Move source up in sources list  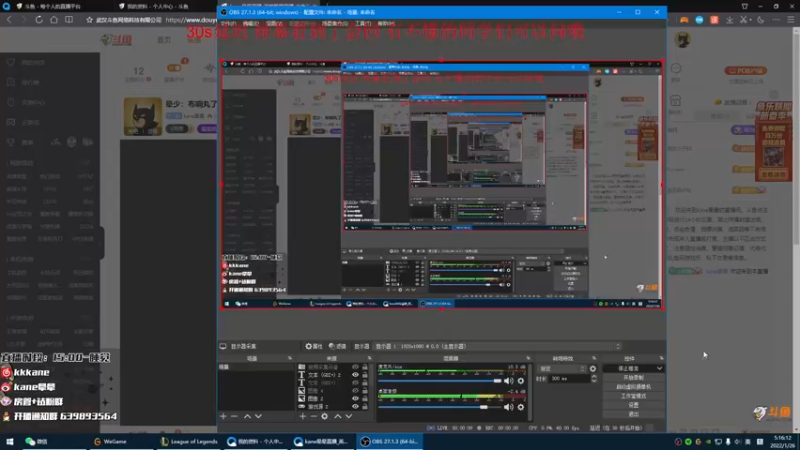[x=338, y=416]
